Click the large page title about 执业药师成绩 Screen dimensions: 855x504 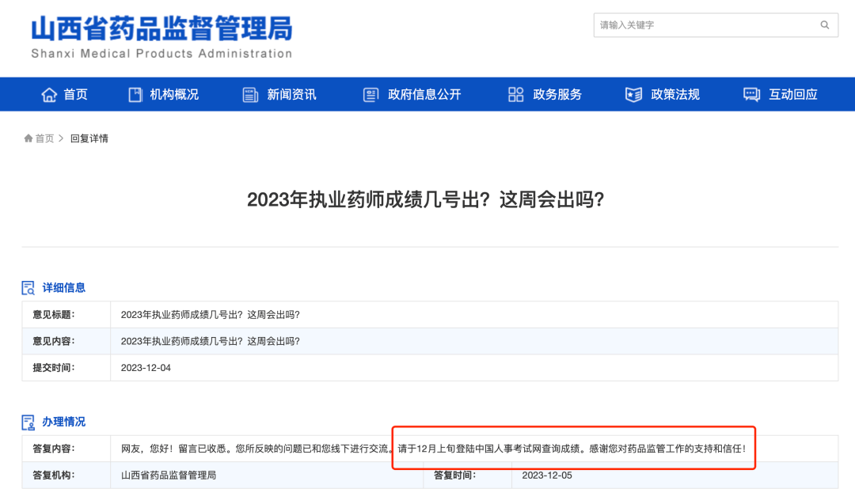coord(425,199)
